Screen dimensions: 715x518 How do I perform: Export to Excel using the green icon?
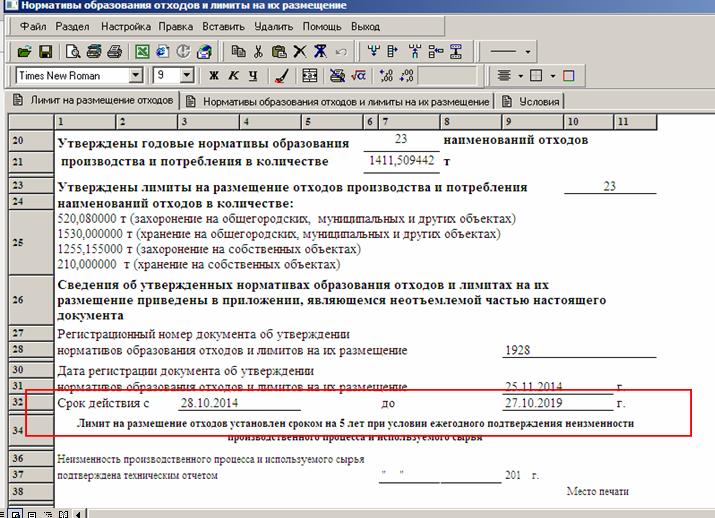[142, 51]
